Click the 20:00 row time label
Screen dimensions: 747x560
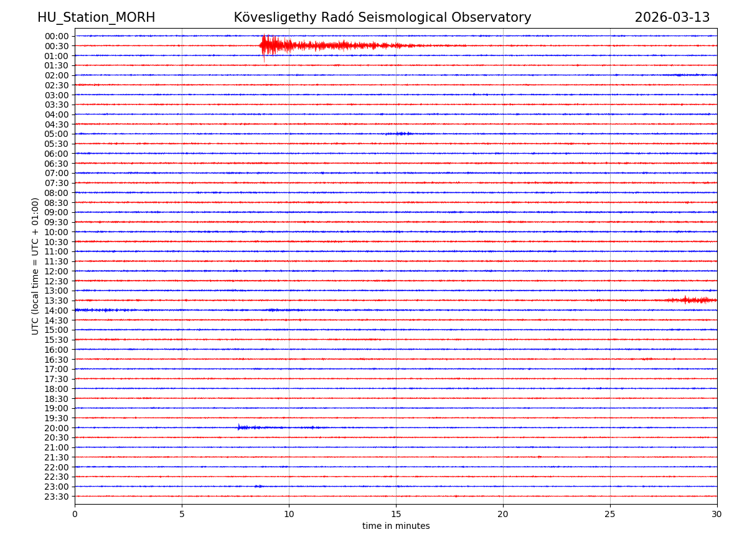tap(57, 428)
